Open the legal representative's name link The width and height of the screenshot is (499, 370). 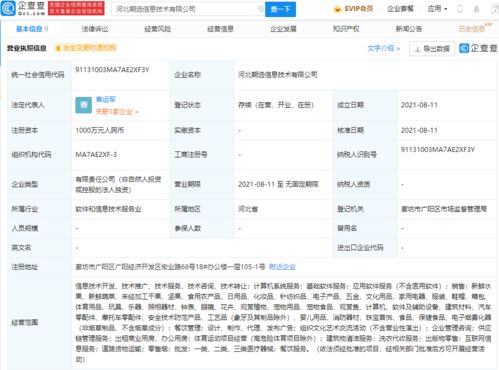click(106, 99)
